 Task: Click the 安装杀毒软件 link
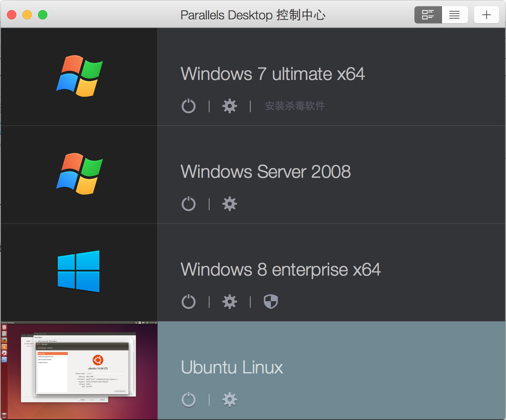point(295,106)
